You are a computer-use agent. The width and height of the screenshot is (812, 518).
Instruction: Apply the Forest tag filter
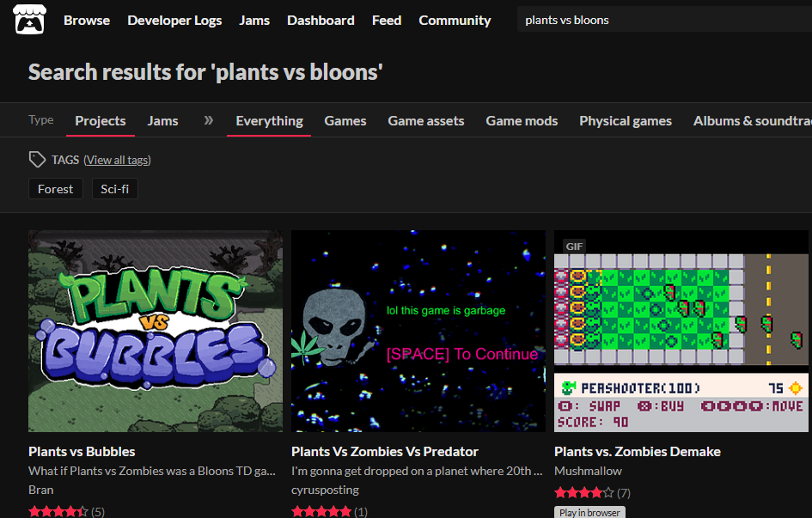55,189
